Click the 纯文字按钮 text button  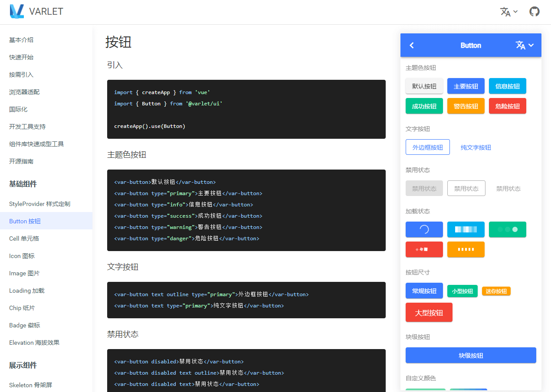476,147
